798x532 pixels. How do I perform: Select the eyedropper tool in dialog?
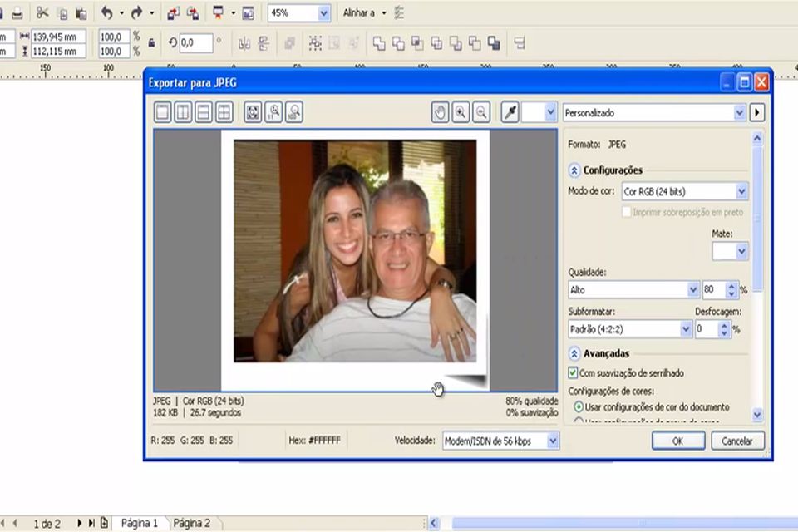click(x=510, y=112)
